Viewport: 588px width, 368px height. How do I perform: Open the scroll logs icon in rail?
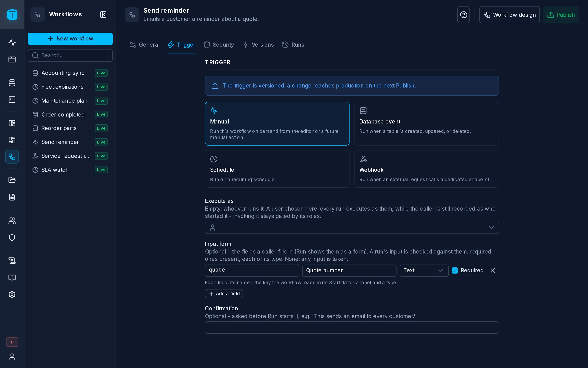(12, 261)
